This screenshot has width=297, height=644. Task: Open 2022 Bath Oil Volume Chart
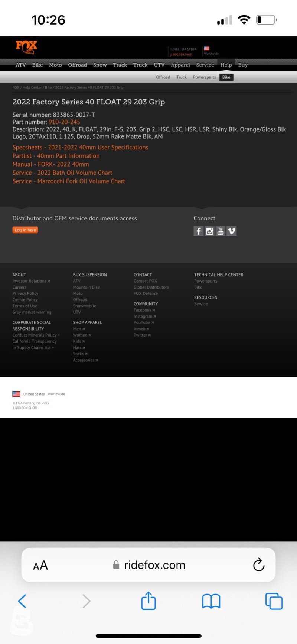(x=62, y=173)
